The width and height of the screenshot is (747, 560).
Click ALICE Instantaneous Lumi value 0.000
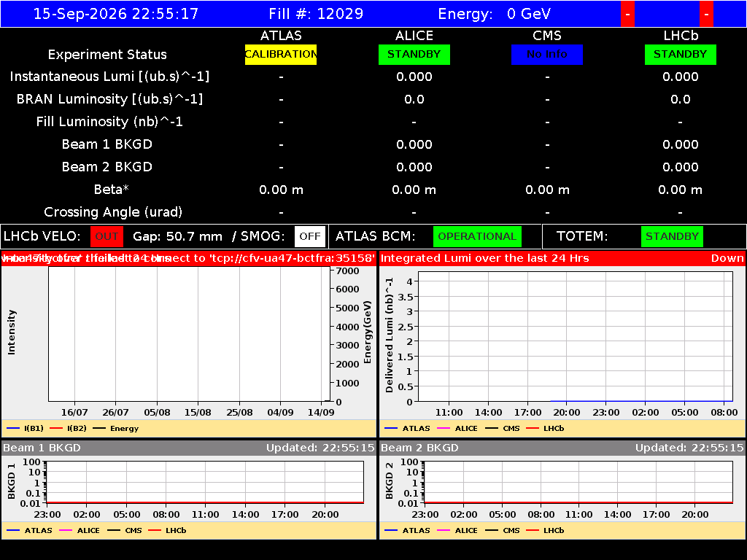tap(414, 77)
